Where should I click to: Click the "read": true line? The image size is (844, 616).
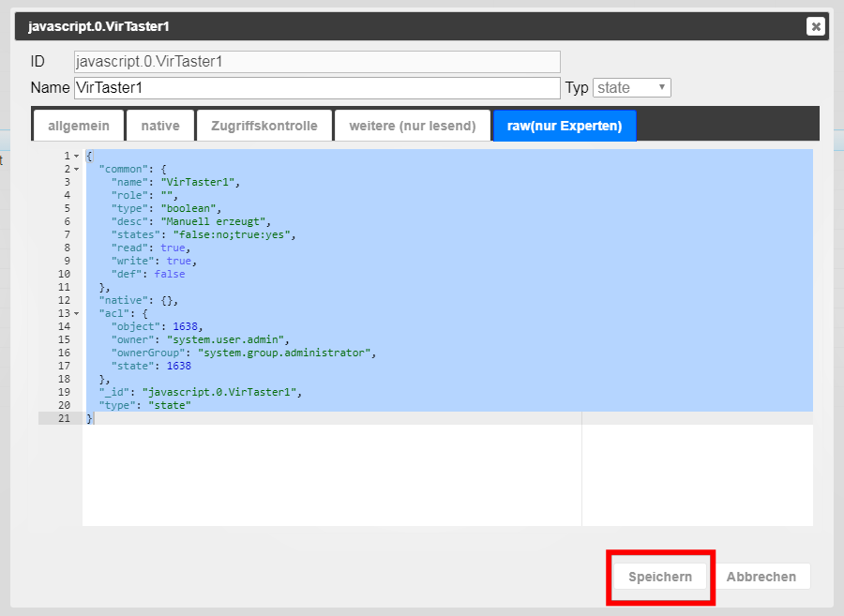(151, 248)
